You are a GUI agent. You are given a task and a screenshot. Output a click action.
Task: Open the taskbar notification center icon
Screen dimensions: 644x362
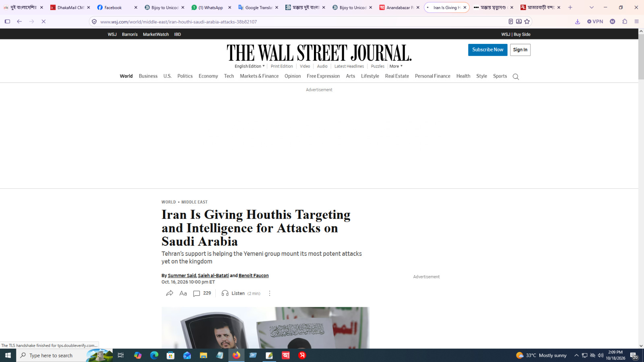click(634, 356)
